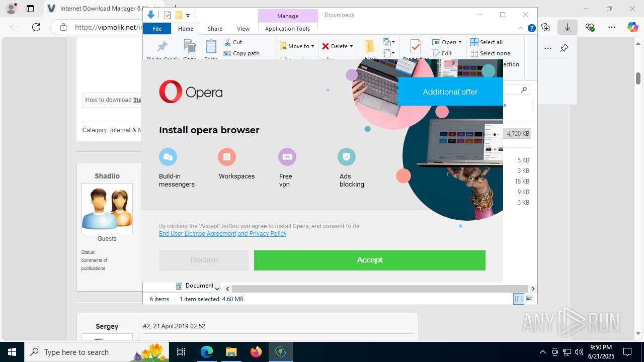The height and width of the screenshot is (362, 644).
Task: Expand the Delete dropdown arrow
Action: (351, 46)
